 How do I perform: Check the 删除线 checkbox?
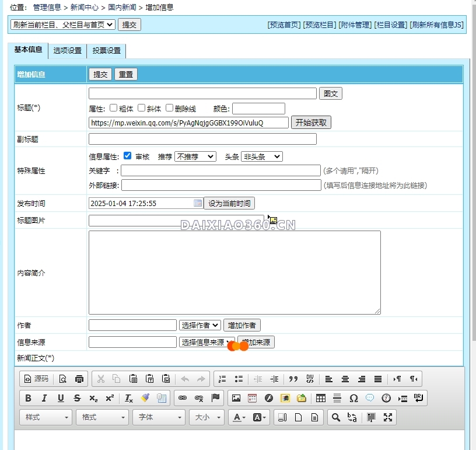point(170,108)
